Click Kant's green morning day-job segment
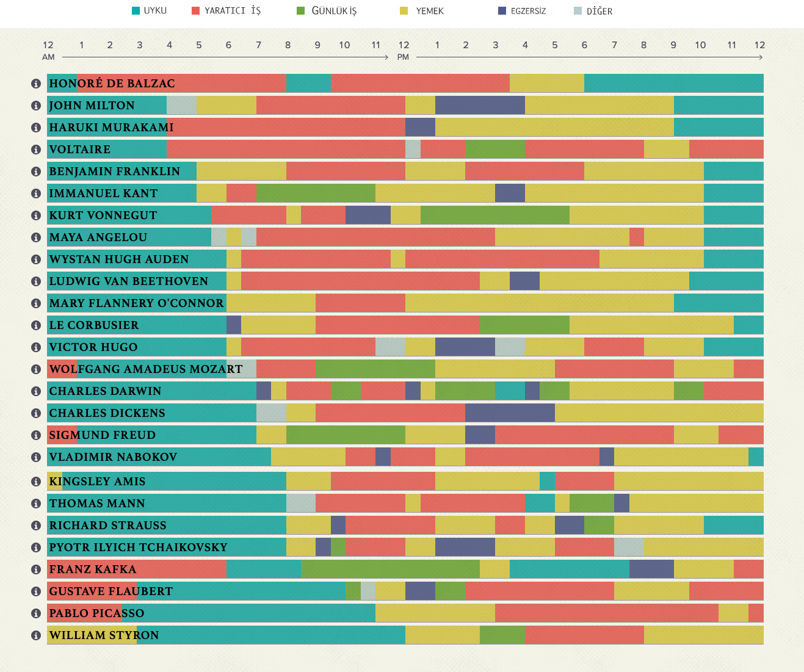 316,193
